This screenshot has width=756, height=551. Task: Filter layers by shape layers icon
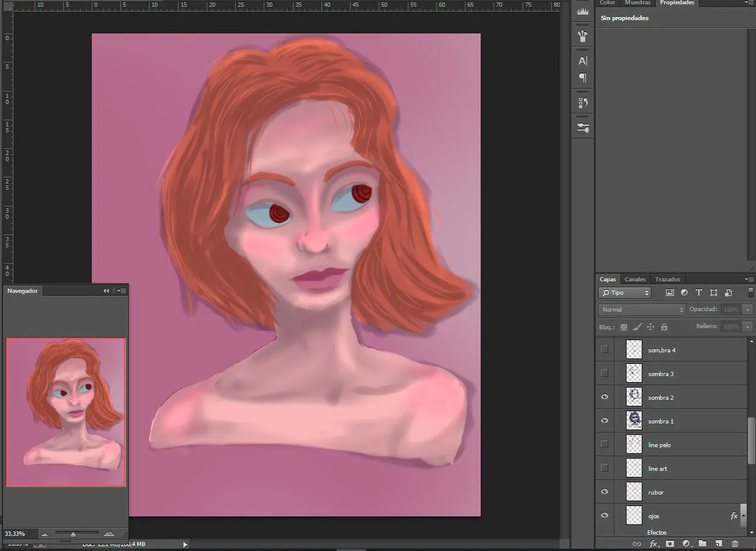click(713, 293)
